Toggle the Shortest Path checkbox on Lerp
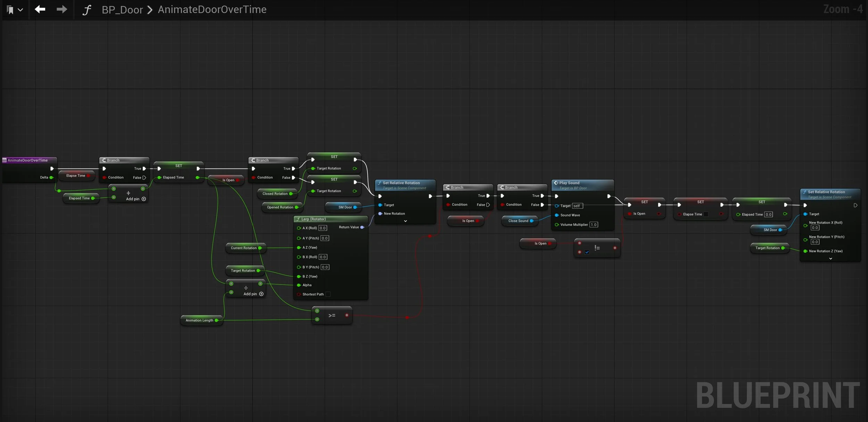Image resolution: width=868 pixels, height=422 pixels. [x=328, y=294]
